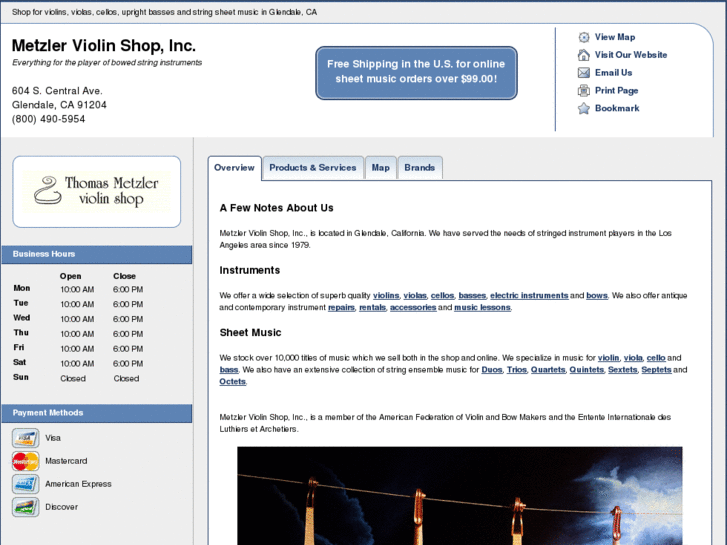Follow the basses link
This screenshot has height=545, width=727.
(472, 295)
